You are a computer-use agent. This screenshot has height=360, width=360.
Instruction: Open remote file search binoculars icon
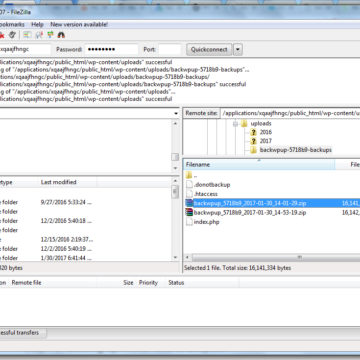pyautogui.click(x=61, y=35)
